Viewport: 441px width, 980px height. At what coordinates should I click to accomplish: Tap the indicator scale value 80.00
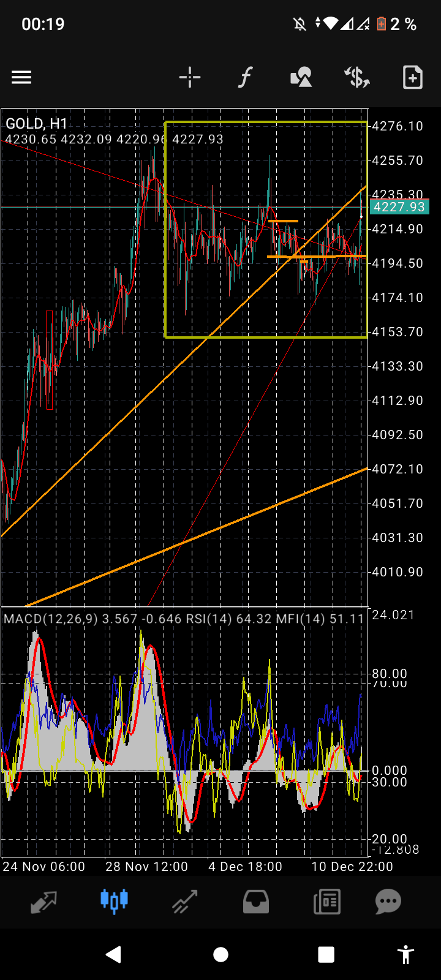click(390, 674)
